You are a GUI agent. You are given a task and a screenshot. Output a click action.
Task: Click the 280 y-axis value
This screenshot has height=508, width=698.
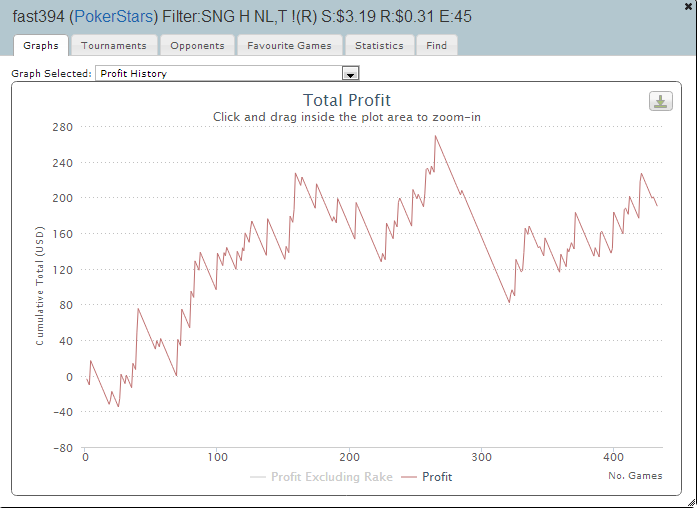[x=62, y=127]
